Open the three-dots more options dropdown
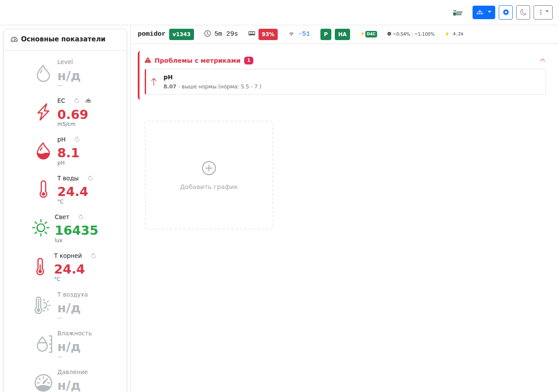Image resolution: width=558 pixels, height=392 pixels. pos(543,12)
